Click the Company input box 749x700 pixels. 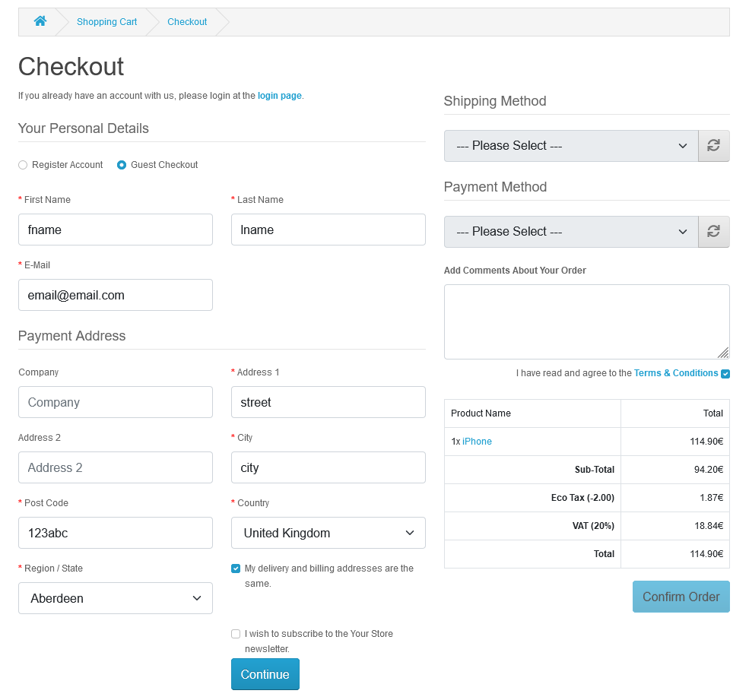click(115, 402)
